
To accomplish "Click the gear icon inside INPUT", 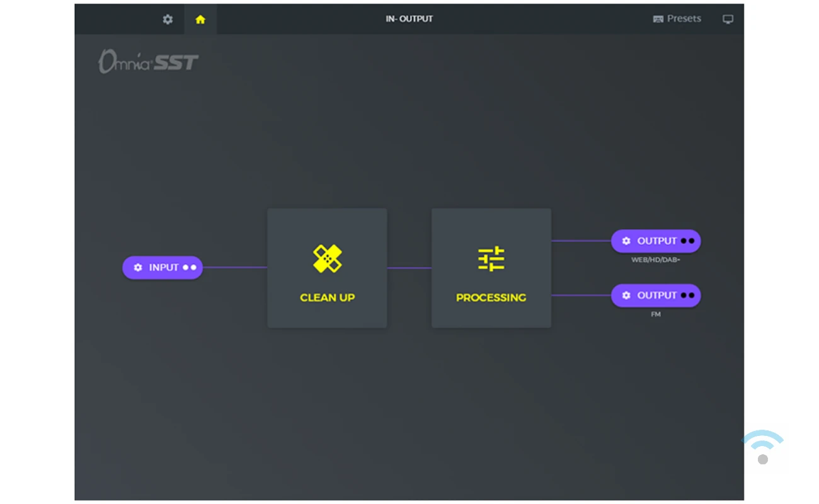I will tap(138, 268).
